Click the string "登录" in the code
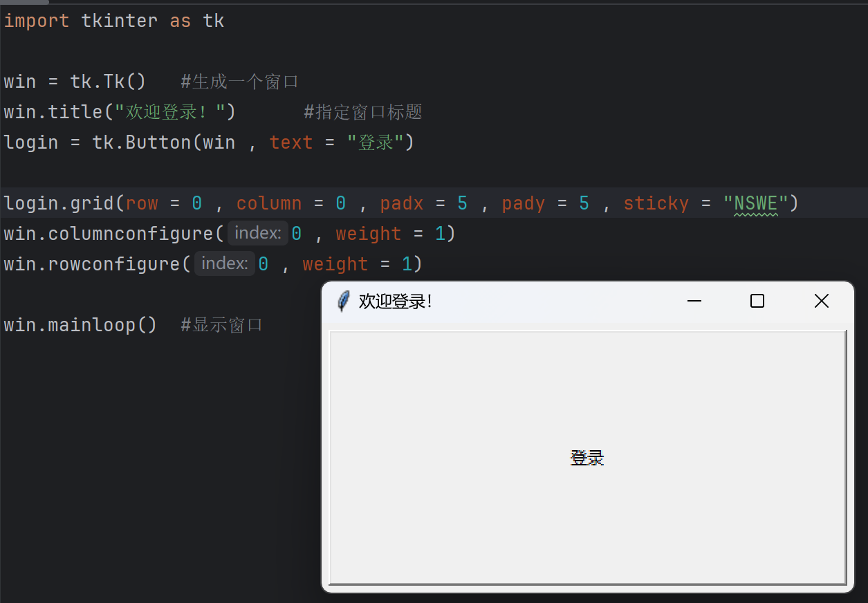The width and height of the screenshot is (868, 603). coord(375,142)
